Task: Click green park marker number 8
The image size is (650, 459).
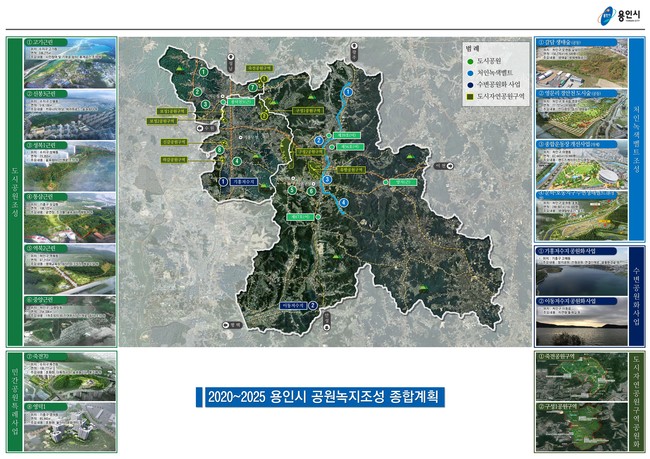Action: pos(220,150)
